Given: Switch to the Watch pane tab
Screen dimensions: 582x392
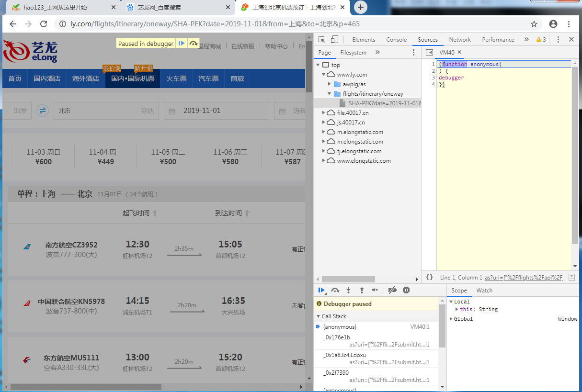Looking at the screenshot, I should click(484, 291).
